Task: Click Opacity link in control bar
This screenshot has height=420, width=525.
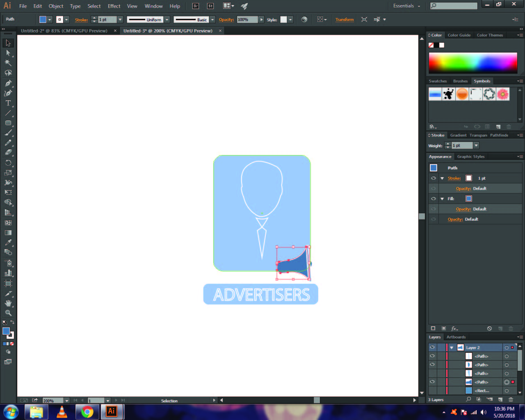Action: [226, 19]
